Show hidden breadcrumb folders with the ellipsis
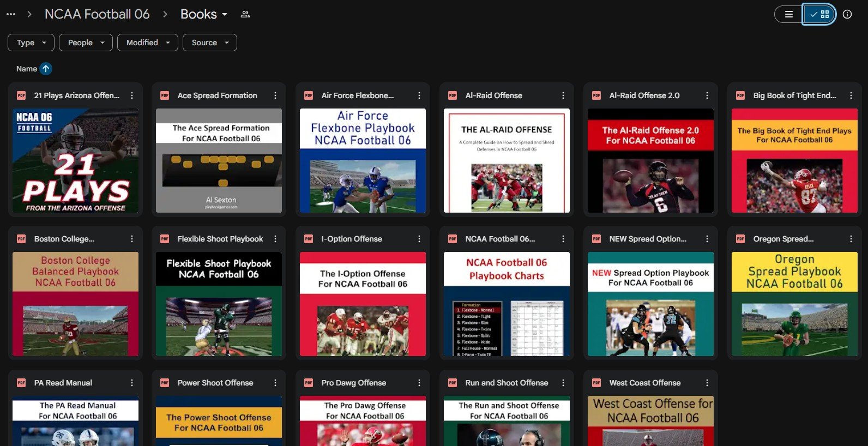Viewport: 868px width, 446px height. (x=11, y=14)
